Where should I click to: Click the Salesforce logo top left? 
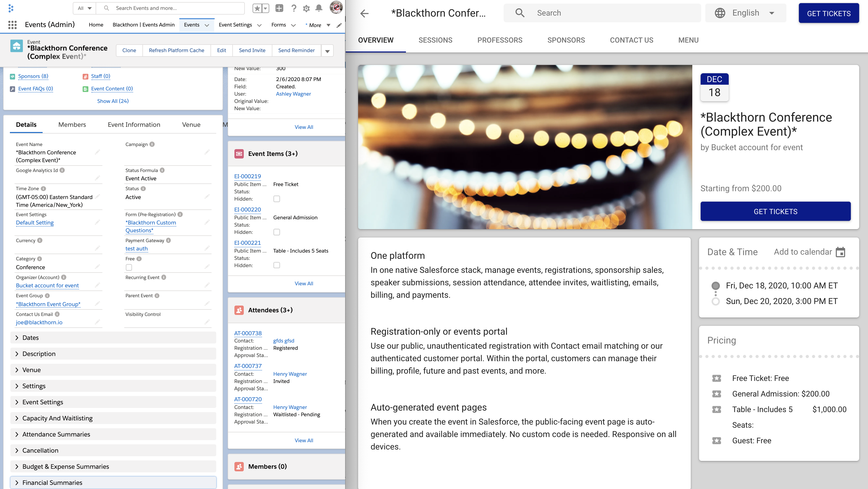[11, 8]
